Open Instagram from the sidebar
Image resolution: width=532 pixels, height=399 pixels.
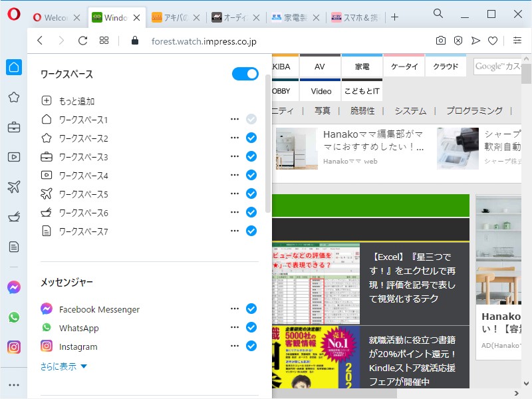13,346
